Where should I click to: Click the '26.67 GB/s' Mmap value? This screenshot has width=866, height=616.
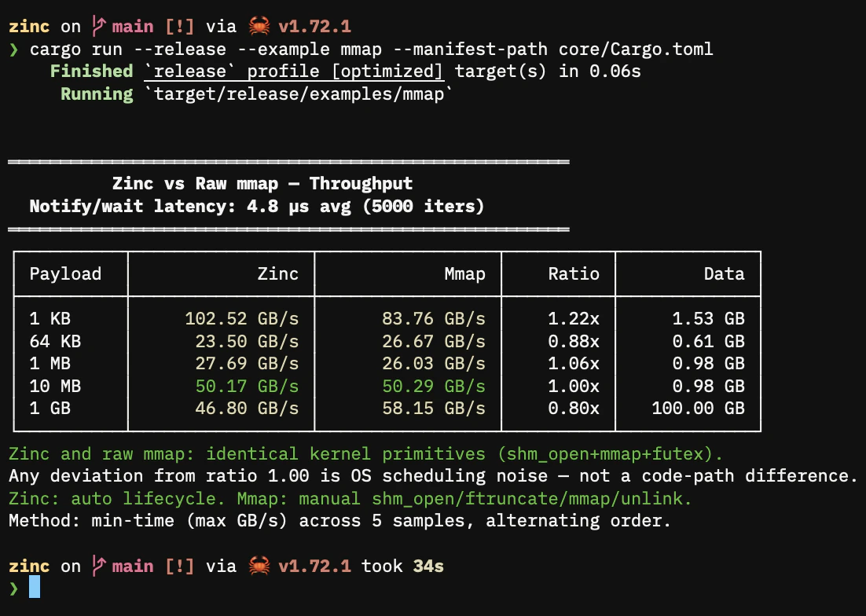(x=434, y=341)
